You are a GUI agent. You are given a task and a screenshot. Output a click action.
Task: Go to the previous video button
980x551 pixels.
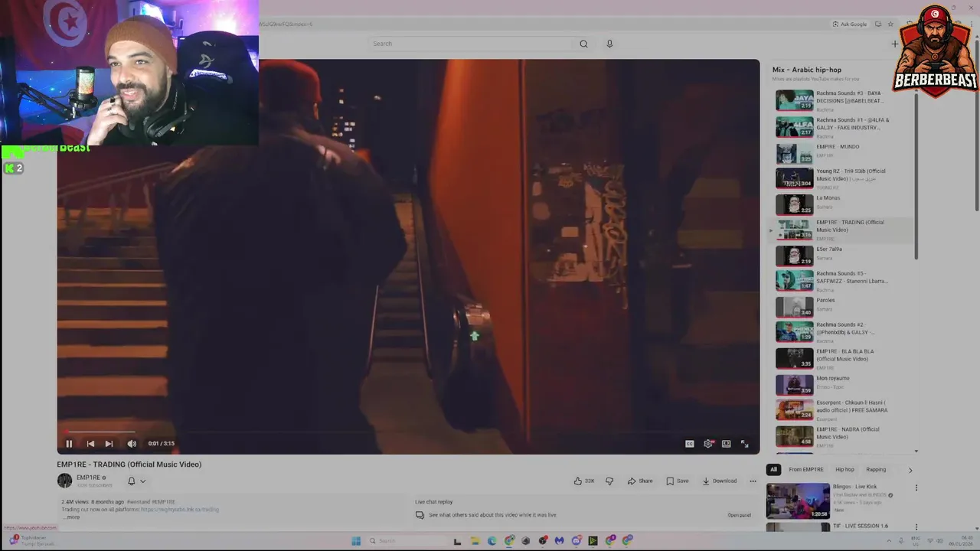(x=90, y=444)
